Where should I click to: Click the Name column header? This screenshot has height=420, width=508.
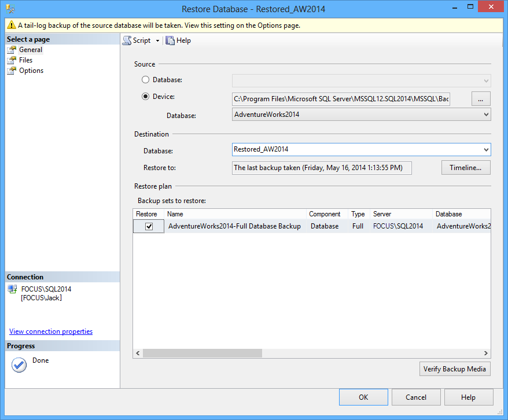click(235, 214)
